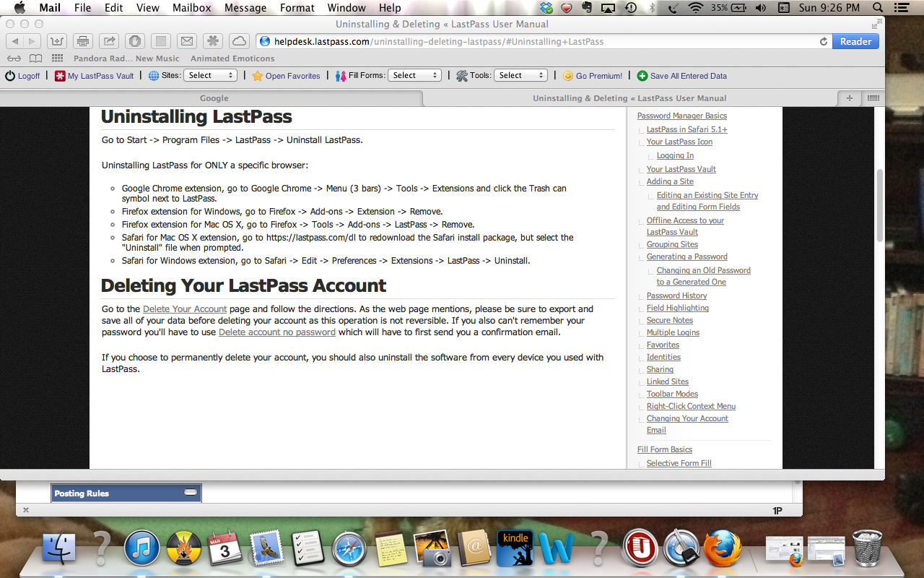Go back with Safari's back arrow
Viewport: 924px width, 578px height.
[x=14, y=41]
